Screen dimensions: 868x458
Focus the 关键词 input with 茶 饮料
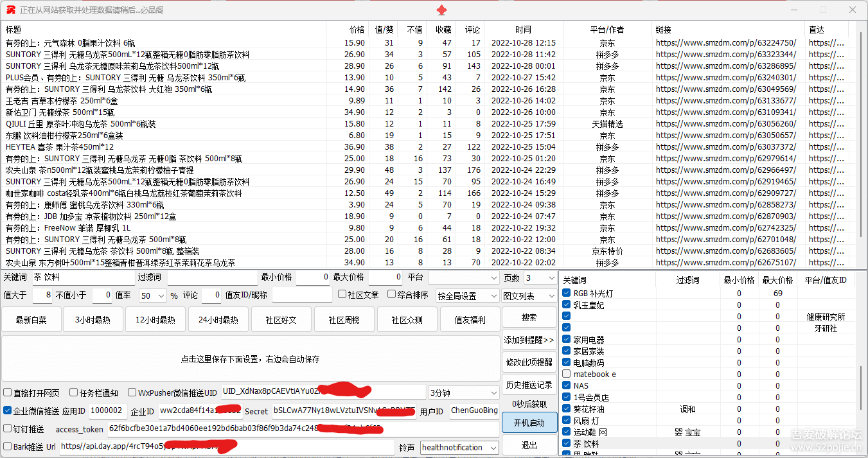click(x=82, y=277)
